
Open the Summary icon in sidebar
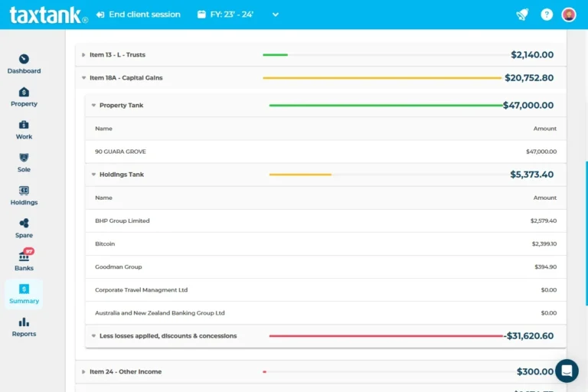pyautogui.click(x=24, y=289)
